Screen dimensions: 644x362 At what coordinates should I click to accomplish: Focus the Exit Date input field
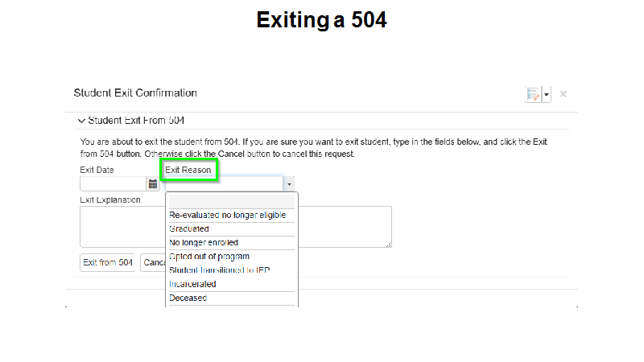click(113, 184)
